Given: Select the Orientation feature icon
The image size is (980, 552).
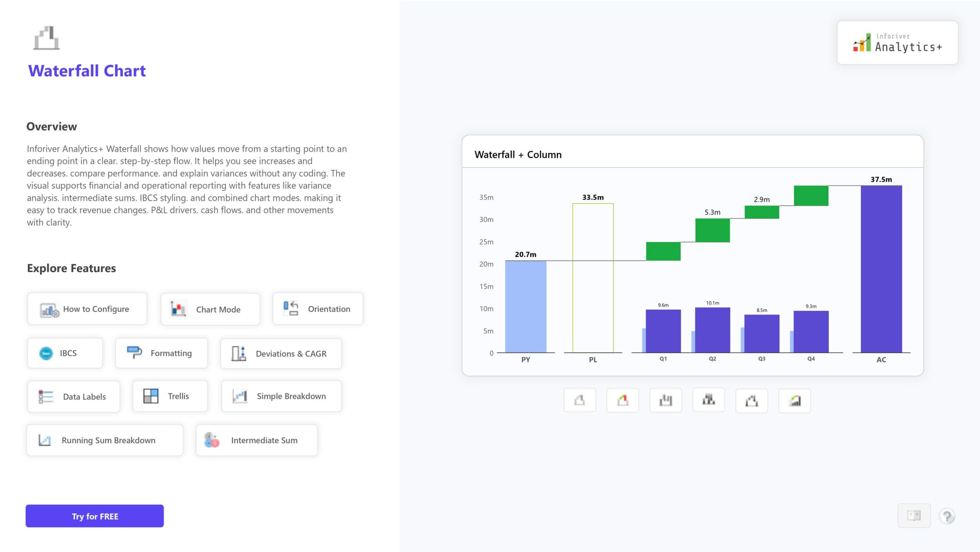Looking at the screenshot, I should coord(290,308).
